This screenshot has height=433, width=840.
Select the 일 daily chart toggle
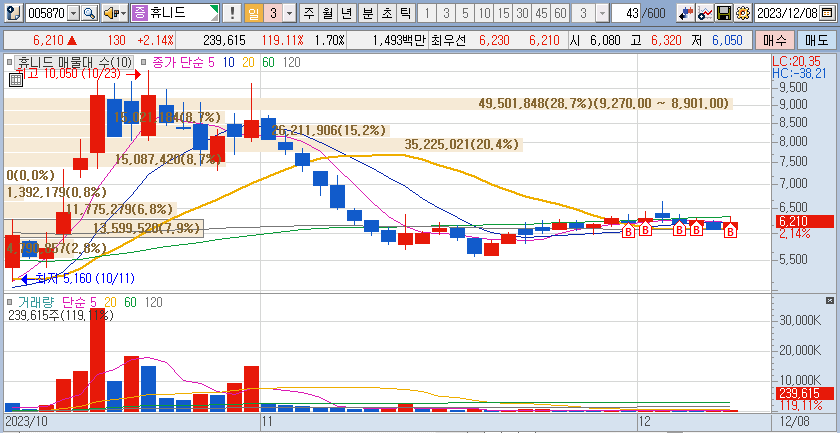tap(253, 13)
